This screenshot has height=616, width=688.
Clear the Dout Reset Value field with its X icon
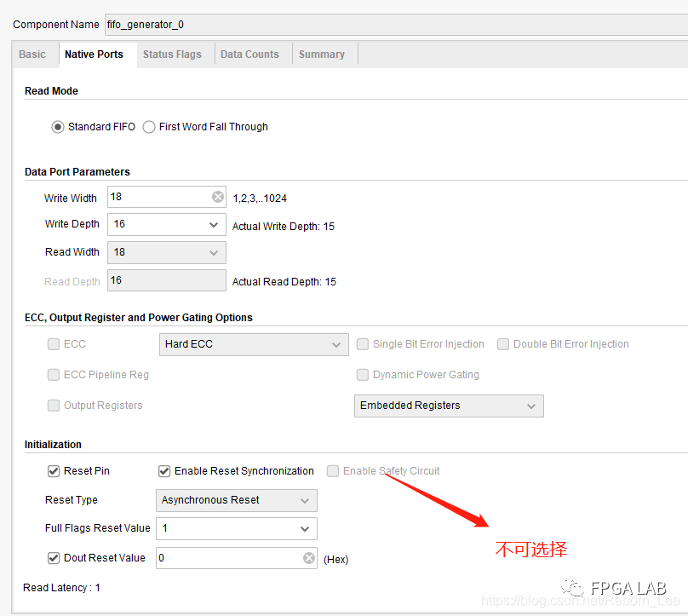[x=309, y=558]
